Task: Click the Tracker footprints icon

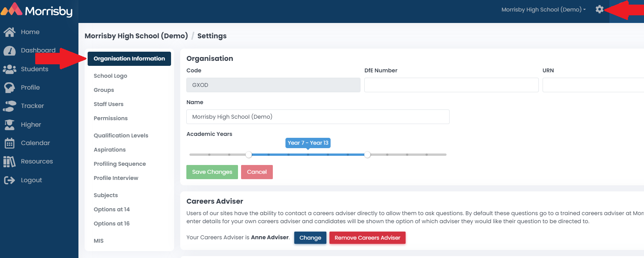Action: (x=10, y=106)
